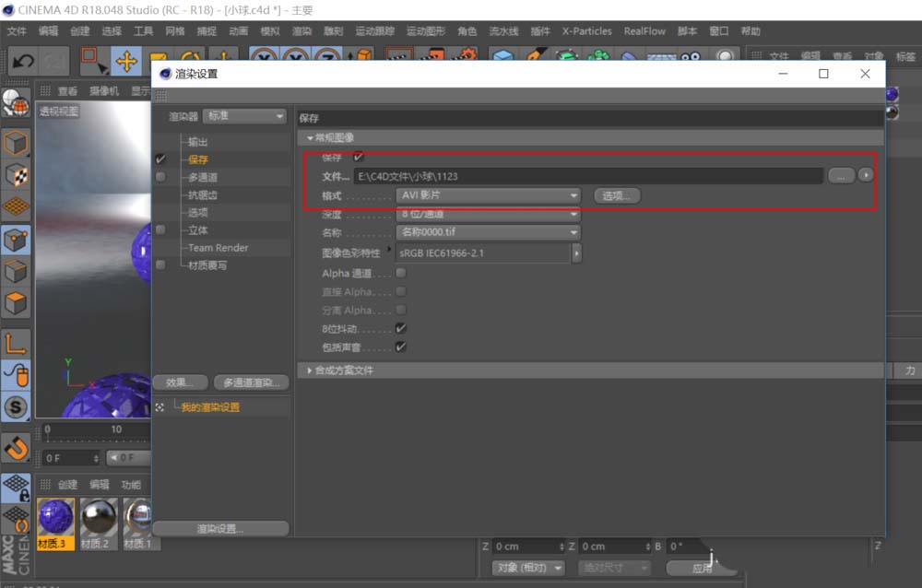922x588 pixels.
Task: Select the Polygons mode orange cube icon
Action: 16,303
